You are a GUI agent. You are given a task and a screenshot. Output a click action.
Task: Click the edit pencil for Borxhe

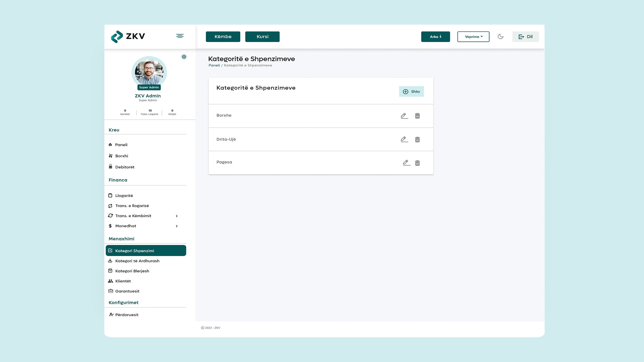click(x=404, y=116)
